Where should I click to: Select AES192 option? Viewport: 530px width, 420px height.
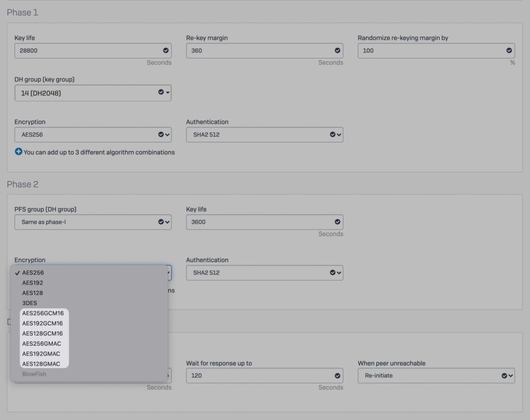[x=89, y=283]
